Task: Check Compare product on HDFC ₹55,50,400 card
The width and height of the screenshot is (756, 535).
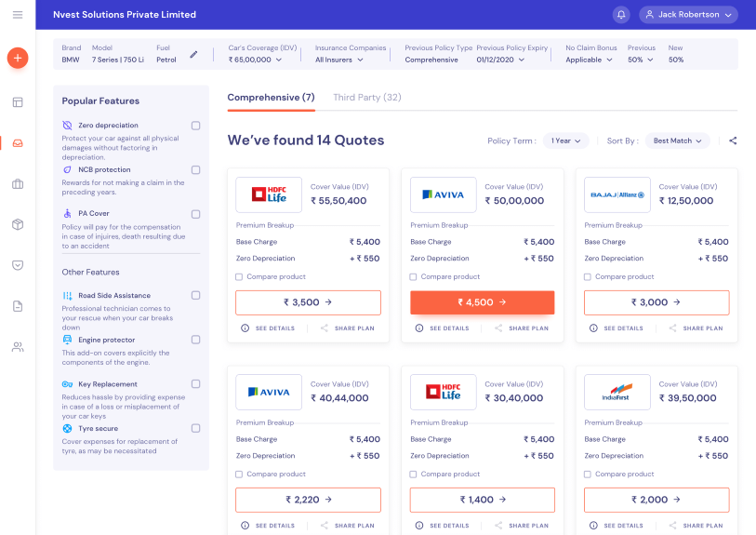Action: (239, 277)
